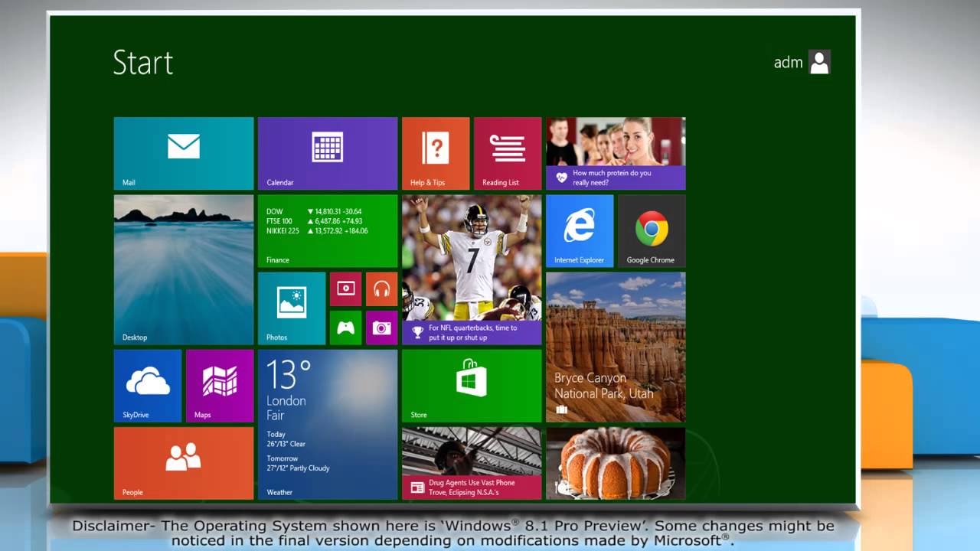Launch Internet Explorer tile
Image resolution: width=980 pixels, height=551 pixels.
[580, 230]
